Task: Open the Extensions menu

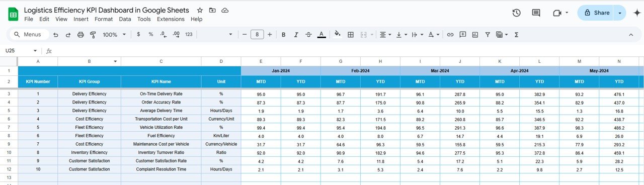Action: pos(171,19)
